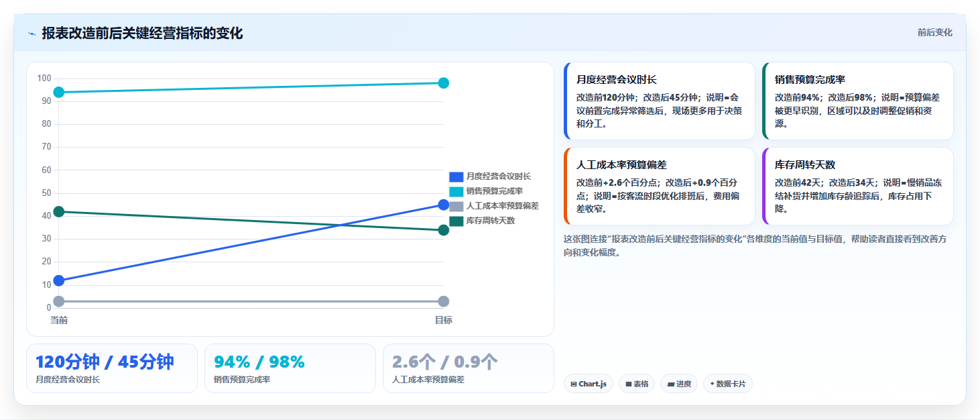Click the 50 y-axis tick label

(46, 193)
